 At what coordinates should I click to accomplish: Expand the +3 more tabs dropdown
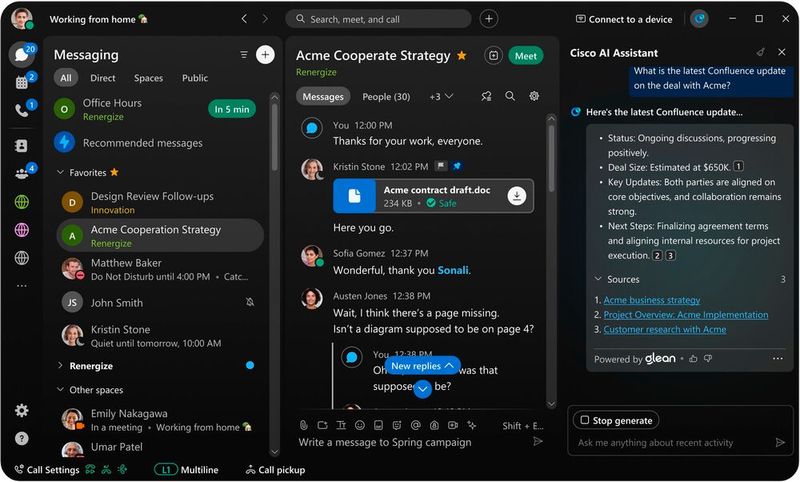click(x=441, y=96)
